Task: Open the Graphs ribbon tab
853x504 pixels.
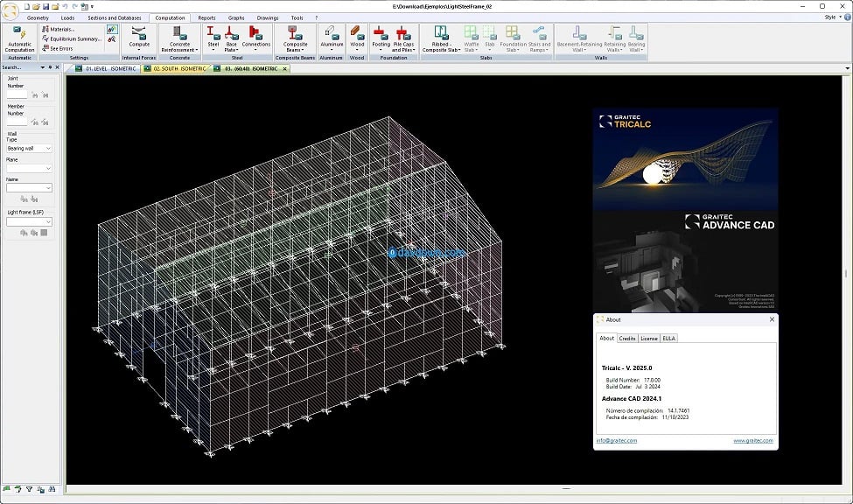Action: (236, 18)
